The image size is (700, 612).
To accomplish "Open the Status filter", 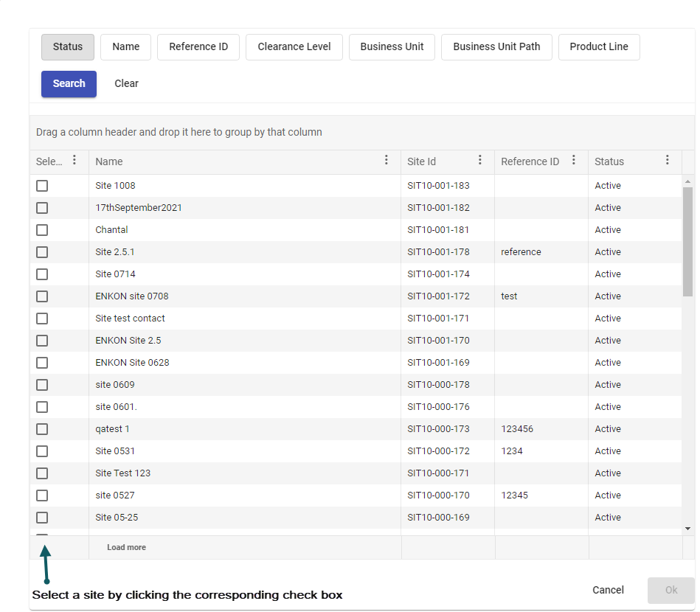I will click(x=68, y=46).
